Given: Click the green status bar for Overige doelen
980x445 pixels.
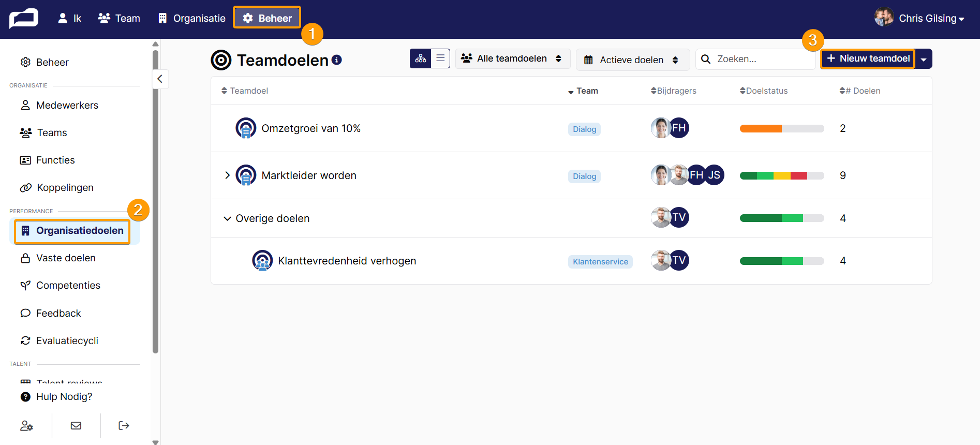Looking at the screenshot, I should pyautogui.click(x=782, y=218).
